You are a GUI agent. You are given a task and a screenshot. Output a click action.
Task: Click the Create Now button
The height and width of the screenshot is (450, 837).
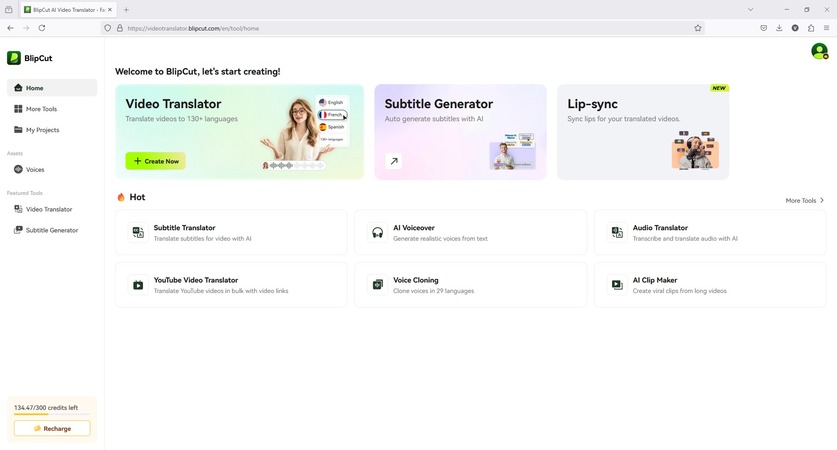coord(155,161)
